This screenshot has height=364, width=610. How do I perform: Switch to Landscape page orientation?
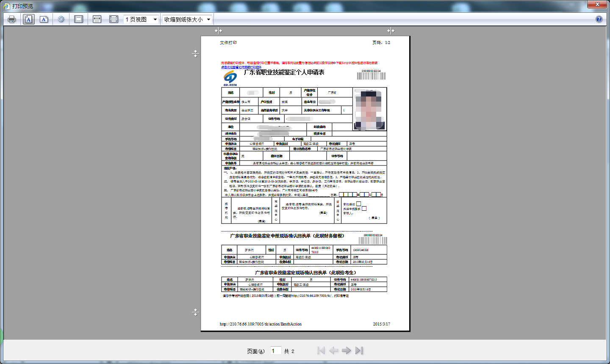(x=44, y=19)
